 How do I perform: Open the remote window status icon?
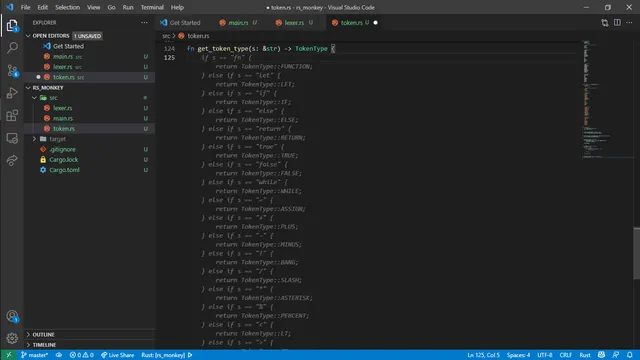point(9,355)
